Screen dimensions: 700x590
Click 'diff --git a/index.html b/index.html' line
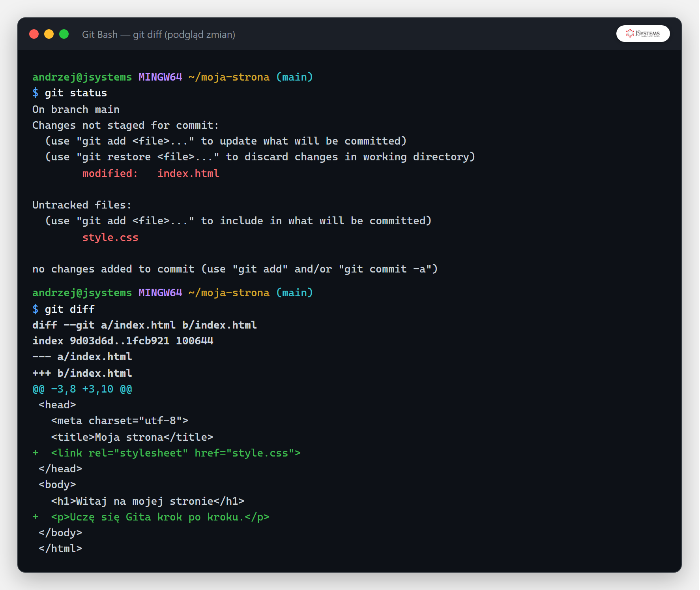144,325
